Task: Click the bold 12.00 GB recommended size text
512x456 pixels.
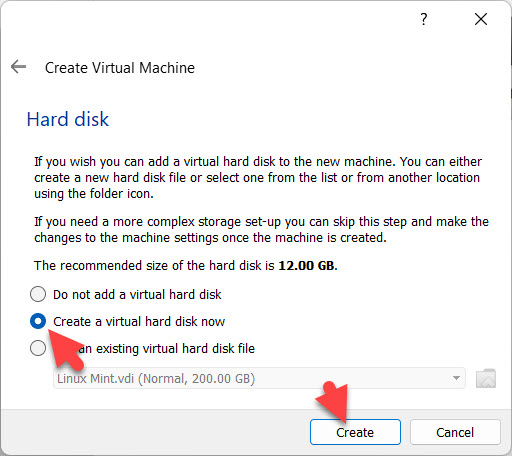Action: tap(308, 266)
